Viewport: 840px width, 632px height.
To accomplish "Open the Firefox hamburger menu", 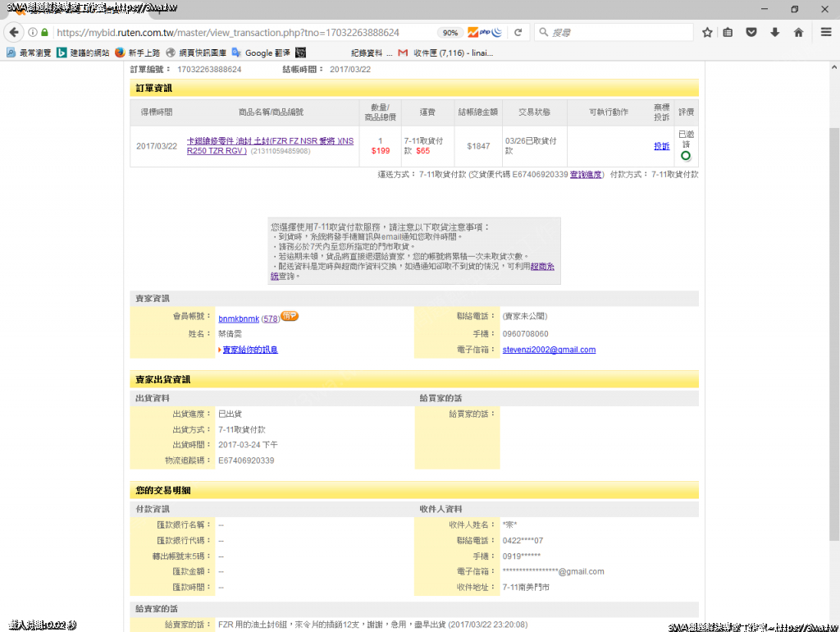I will 826,33.
